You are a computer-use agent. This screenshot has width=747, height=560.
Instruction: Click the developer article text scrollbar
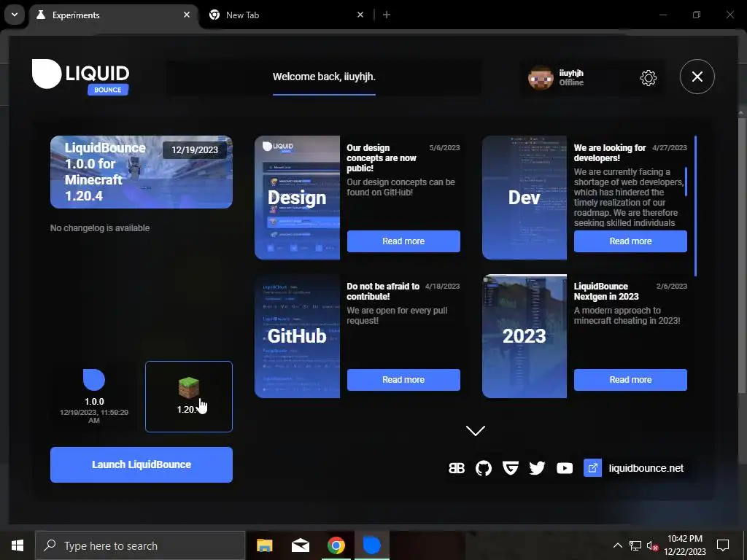pyautogui.click(x=686, y=182)
